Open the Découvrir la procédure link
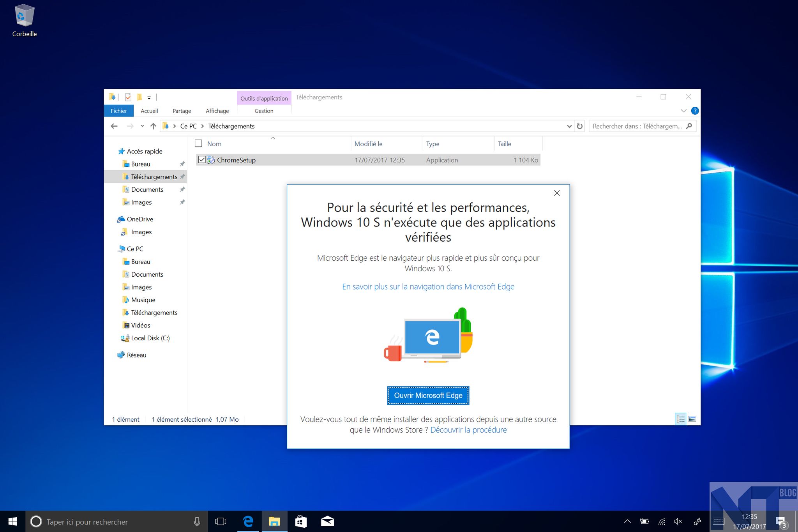 click(468, 430)
